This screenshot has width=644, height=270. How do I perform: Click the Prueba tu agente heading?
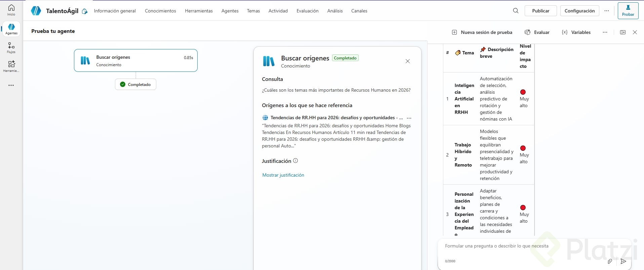[x=53, y=31]
